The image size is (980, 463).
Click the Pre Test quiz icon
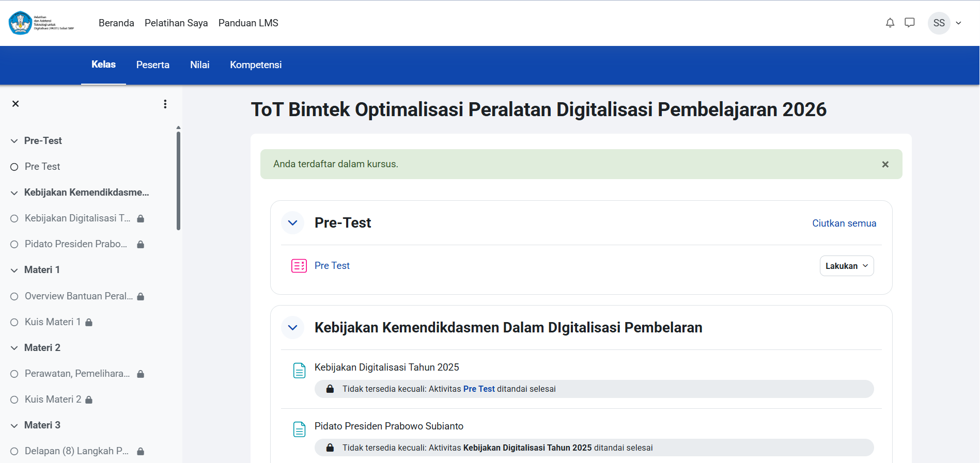tap(299, 266)
